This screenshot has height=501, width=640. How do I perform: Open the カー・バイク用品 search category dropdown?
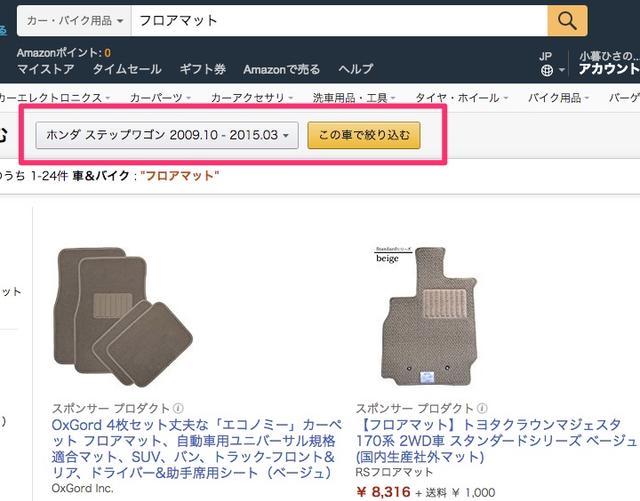[74, 20]
